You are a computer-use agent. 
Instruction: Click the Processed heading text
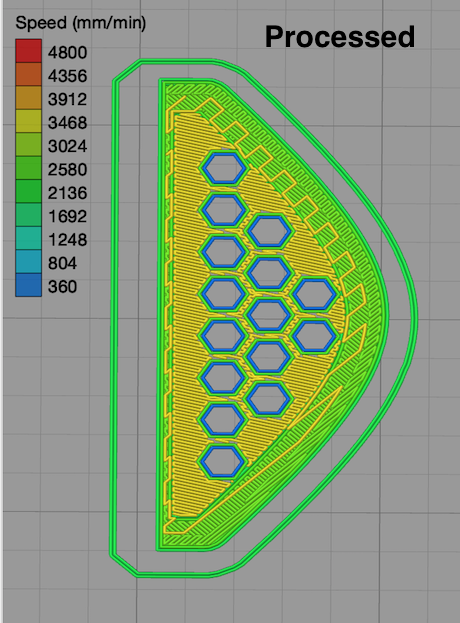[340, 37]
